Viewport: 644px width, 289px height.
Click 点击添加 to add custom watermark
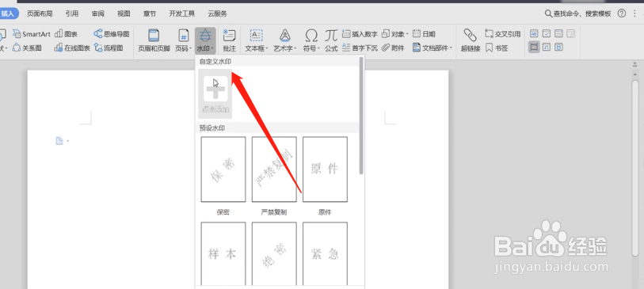215,94
